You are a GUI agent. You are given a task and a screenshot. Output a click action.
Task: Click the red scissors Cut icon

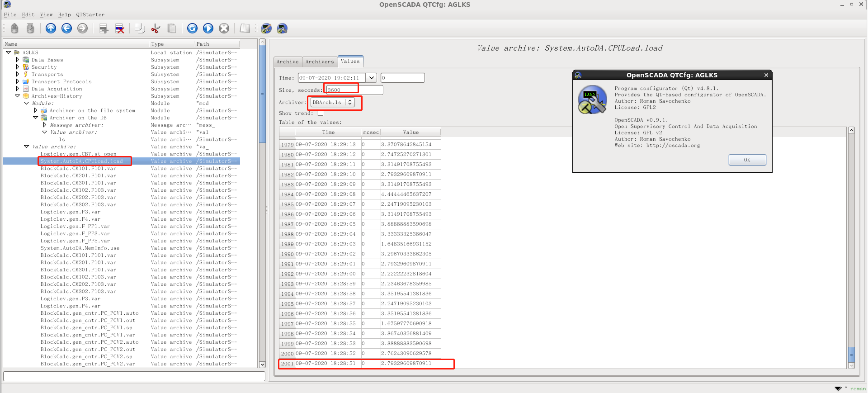tap(156, 28)
